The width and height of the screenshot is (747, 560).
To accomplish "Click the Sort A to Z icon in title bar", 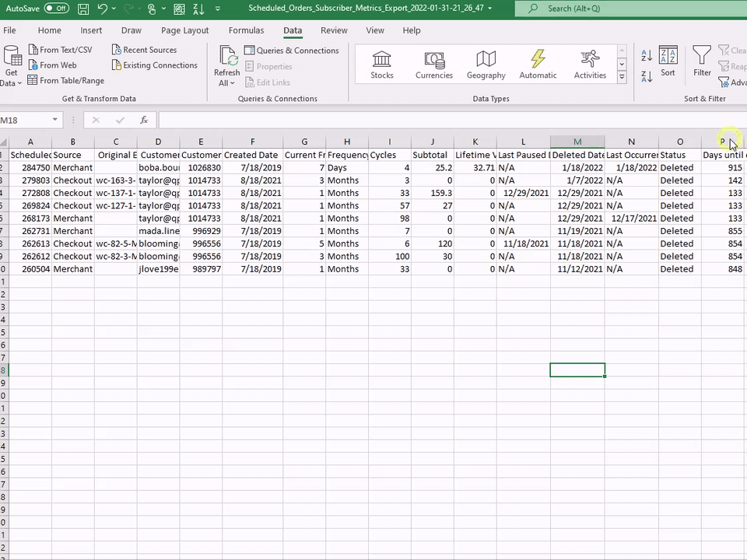I will pos(198,8).
